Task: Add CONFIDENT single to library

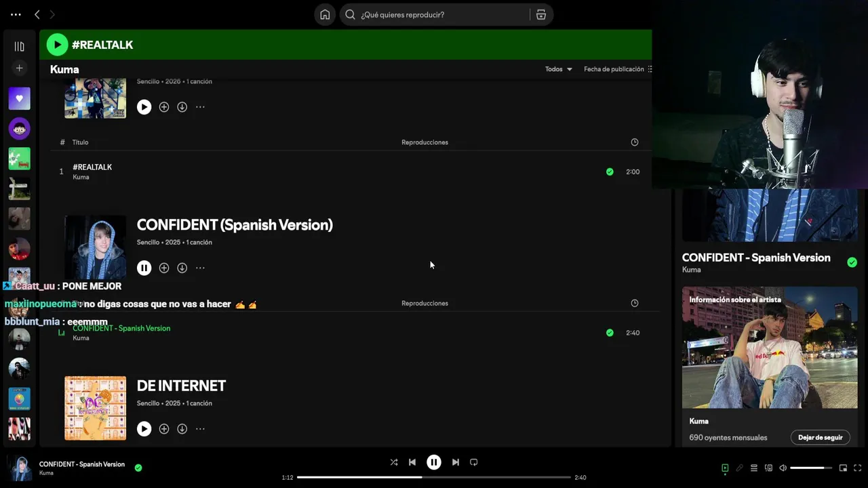Action: pos(164,268)
